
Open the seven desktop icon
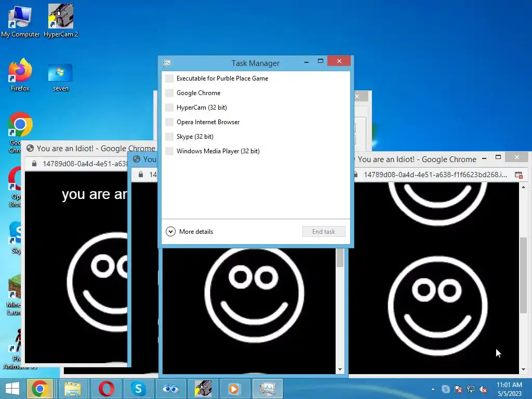tap(60, 78)
